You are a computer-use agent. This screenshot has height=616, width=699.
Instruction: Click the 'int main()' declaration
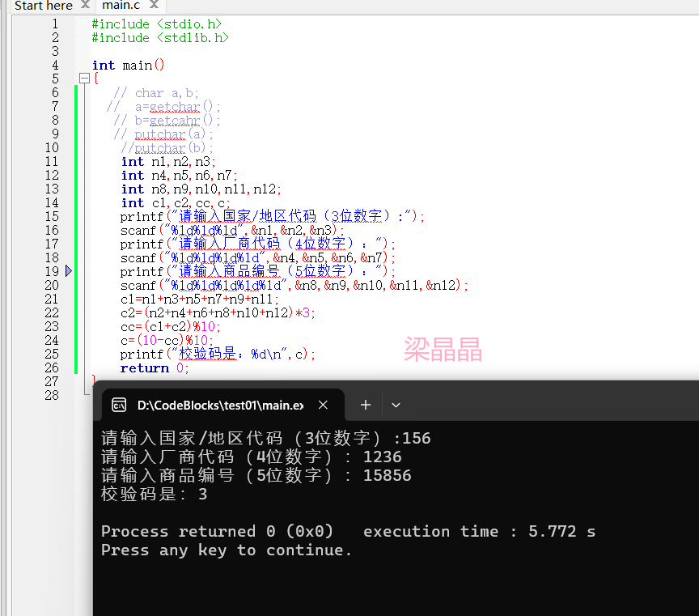click(x=129, y=65)
